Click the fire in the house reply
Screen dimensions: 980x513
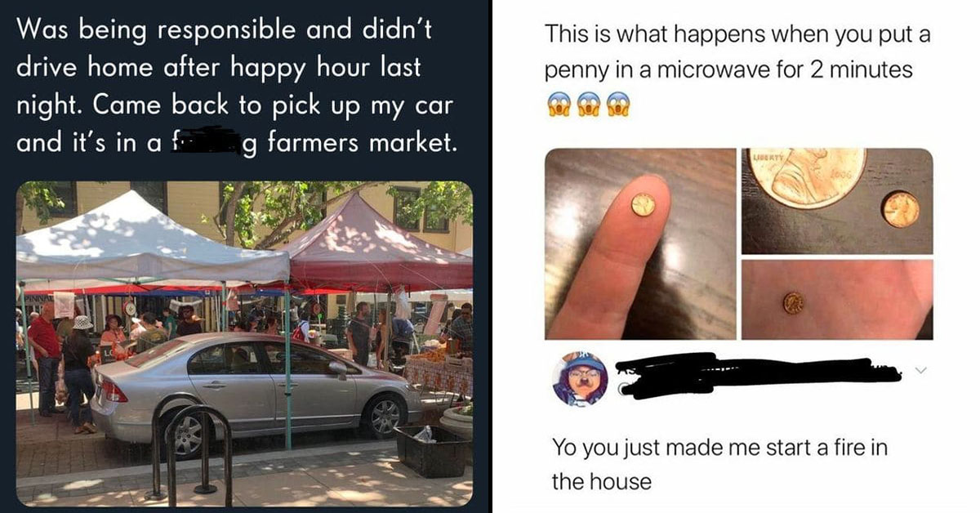pos(719,464)
